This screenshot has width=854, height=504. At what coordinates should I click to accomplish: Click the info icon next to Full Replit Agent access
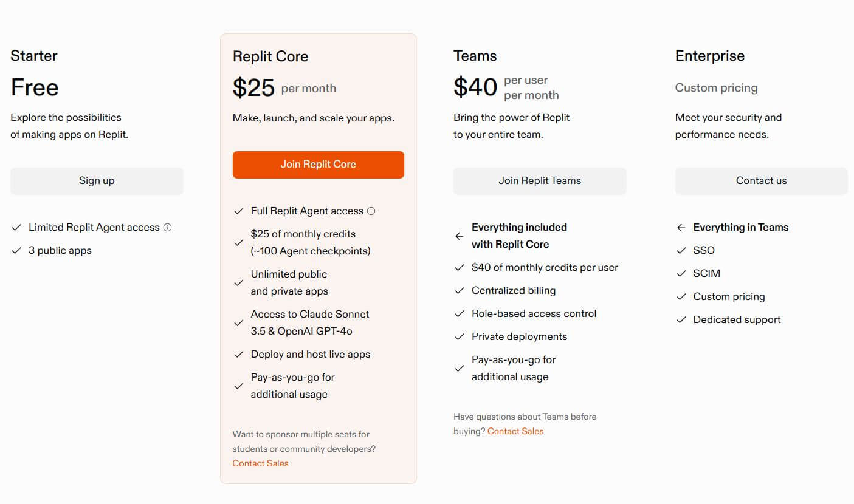[x=372, y=211]
